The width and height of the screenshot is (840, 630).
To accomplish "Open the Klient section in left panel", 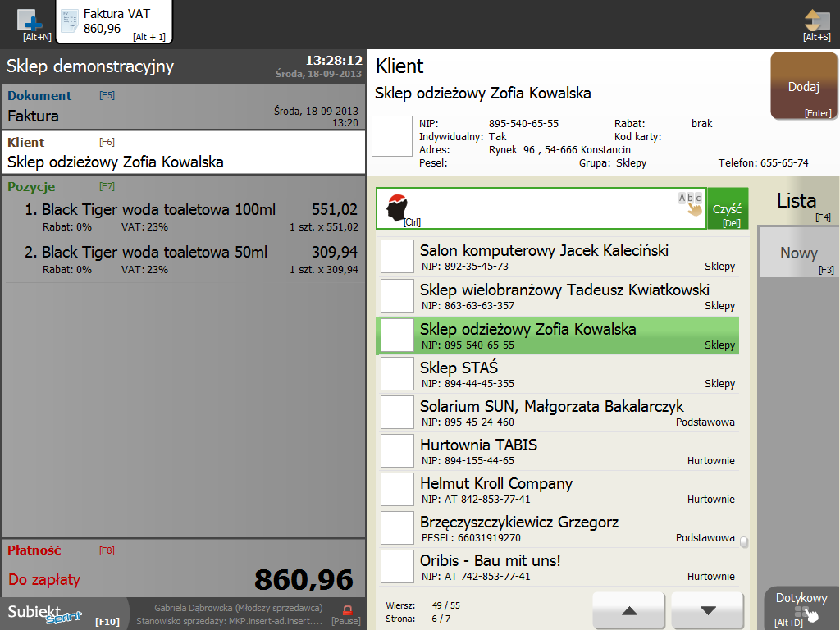I will tap(183, 152).
